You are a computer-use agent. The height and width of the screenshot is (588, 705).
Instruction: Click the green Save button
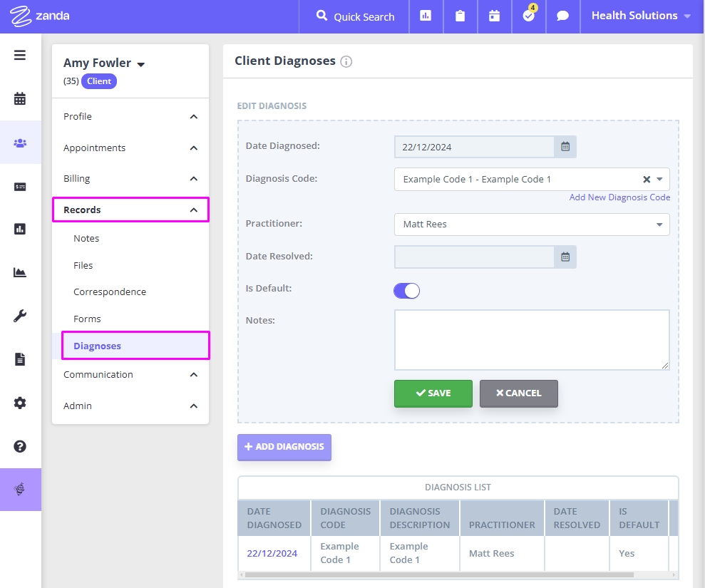433,393
